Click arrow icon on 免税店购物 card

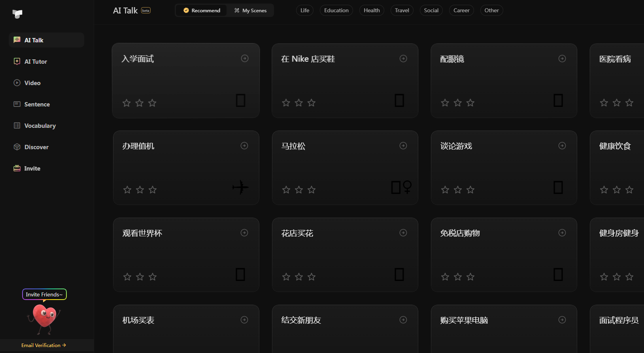[x=562, y=233]
